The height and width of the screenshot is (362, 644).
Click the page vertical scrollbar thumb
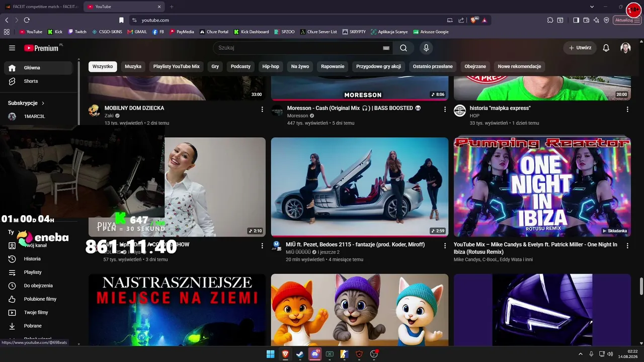click(641, 287)
